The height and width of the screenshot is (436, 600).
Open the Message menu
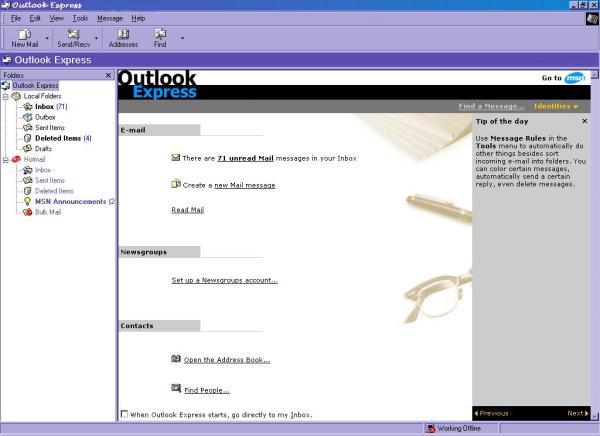coord(110,18)
